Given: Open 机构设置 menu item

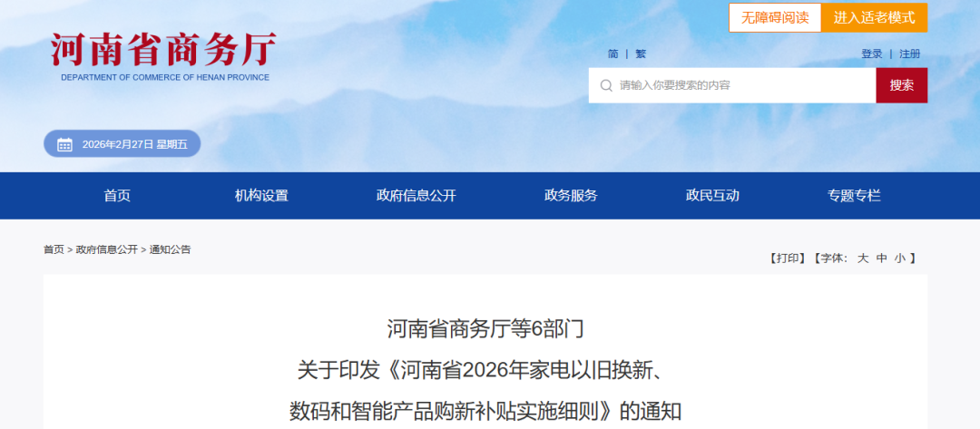Looking at the screenshot, I should 261,196.
